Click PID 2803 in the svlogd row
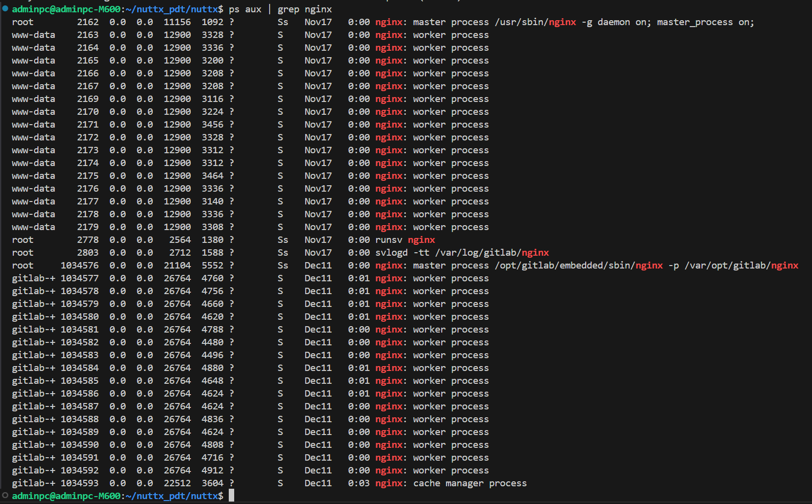 pos(88,253)
